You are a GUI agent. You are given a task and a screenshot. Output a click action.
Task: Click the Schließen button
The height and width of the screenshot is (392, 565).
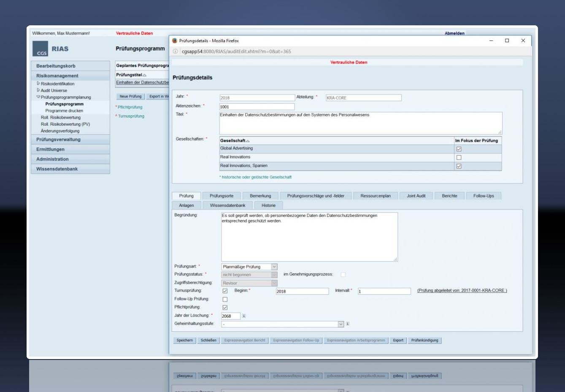tap(208, 341)
